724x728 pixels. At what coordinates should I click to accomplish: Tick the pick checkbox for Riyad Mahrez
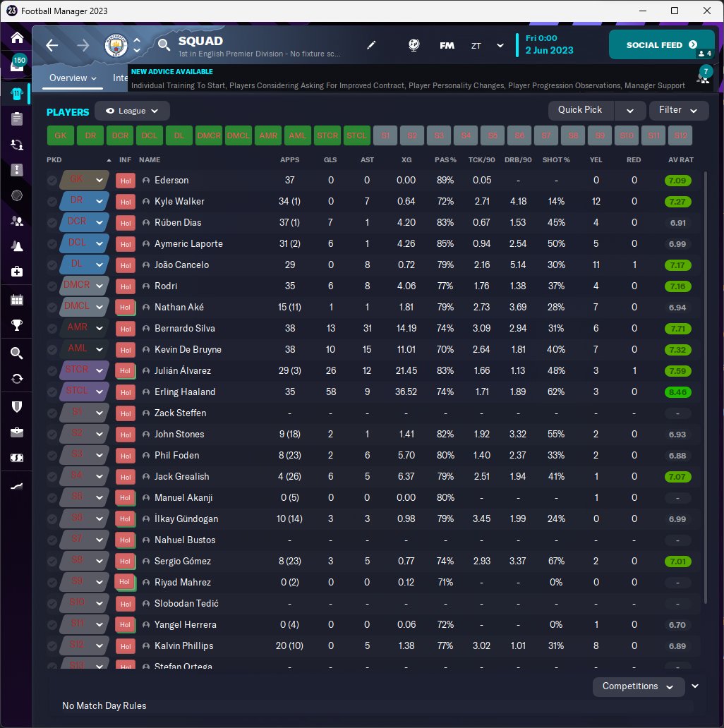(52, 583)
